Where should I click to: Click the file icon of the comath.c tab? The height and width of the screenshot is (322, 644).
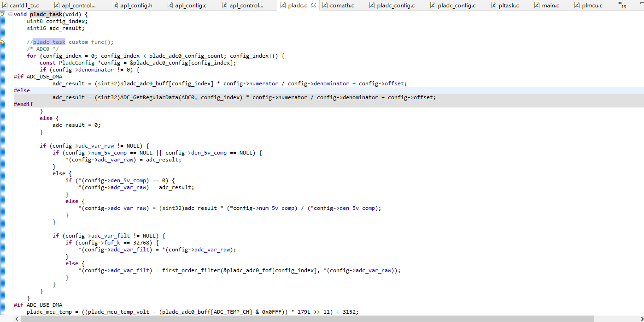tap(325, 6)
